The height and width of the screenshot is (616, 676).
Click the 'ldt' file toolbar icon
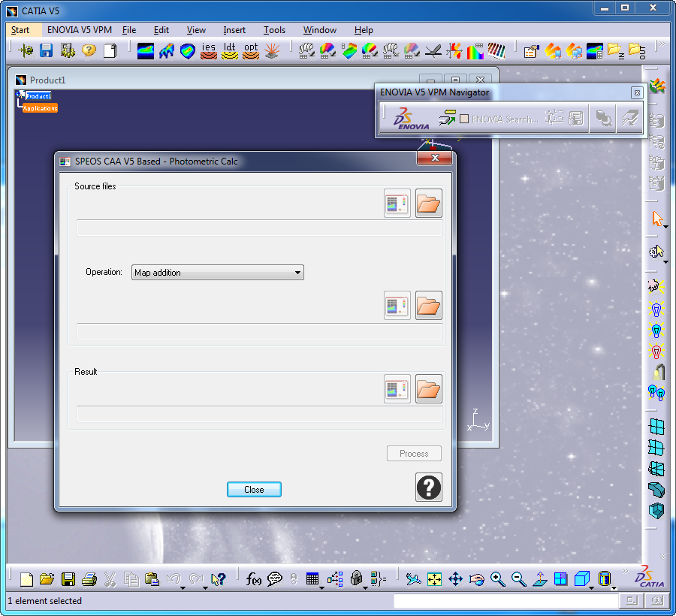pyautogui.click(x=230, y=51)
